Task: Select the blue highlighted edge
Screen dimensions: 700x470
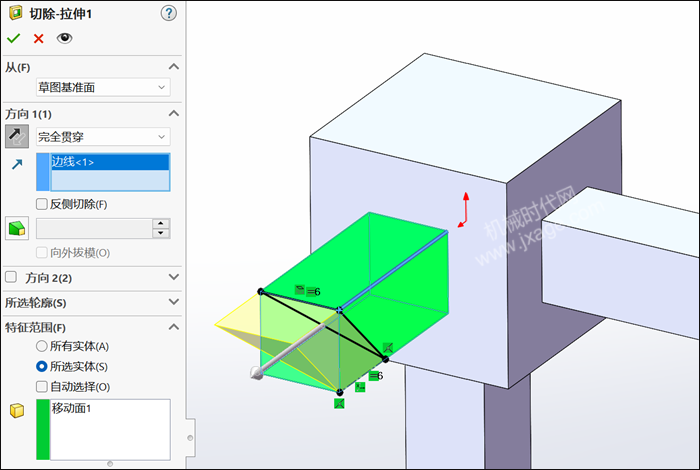Action: click(394, 270)
